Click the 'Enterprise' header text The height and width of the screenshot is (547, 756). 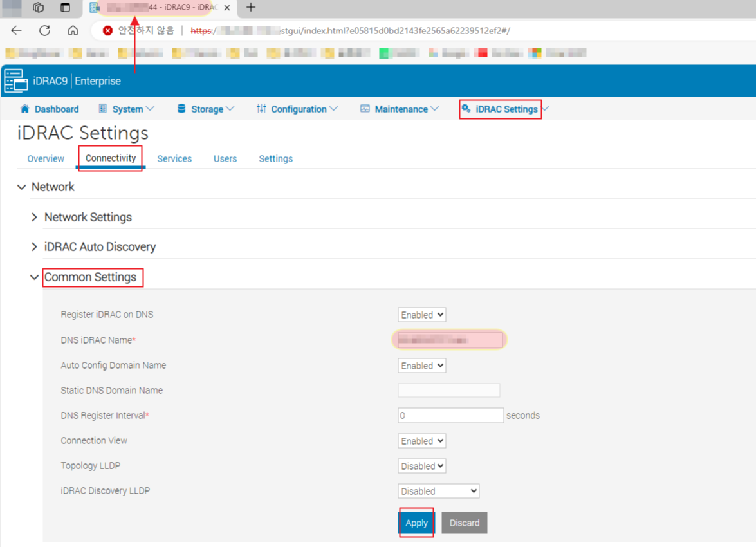click(98, 80)
